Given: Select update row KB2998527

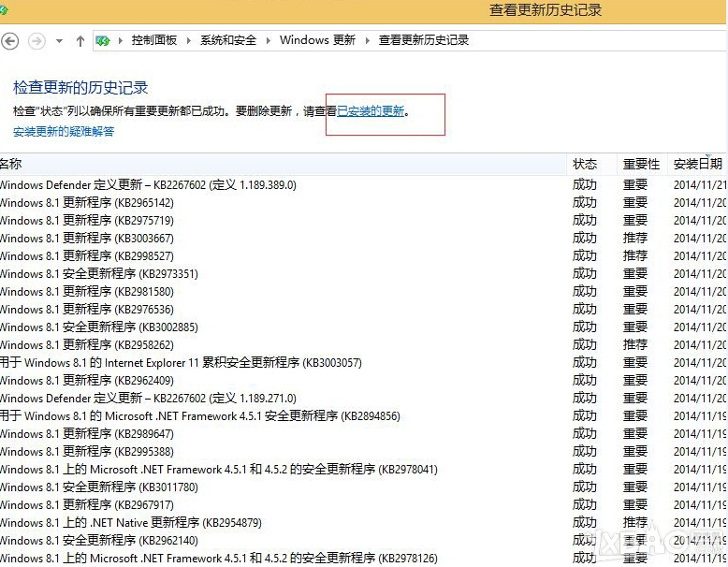Looking at the screenshot, I should coord(364,256).
